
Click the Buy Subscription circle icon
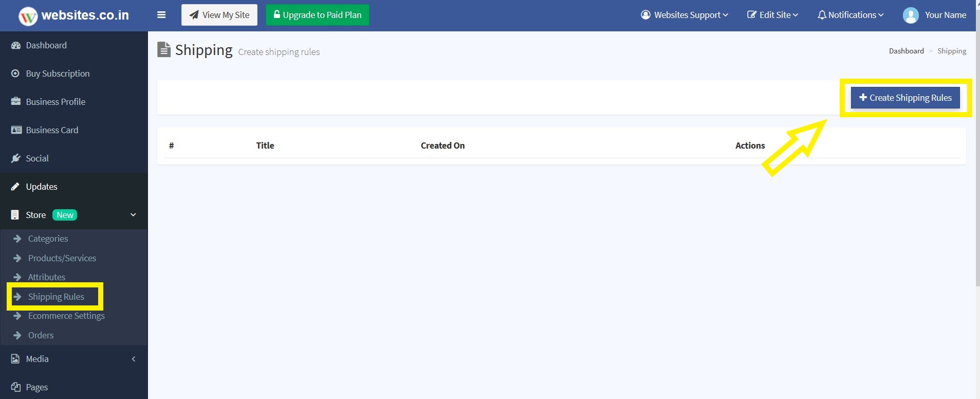click(15, 74)
